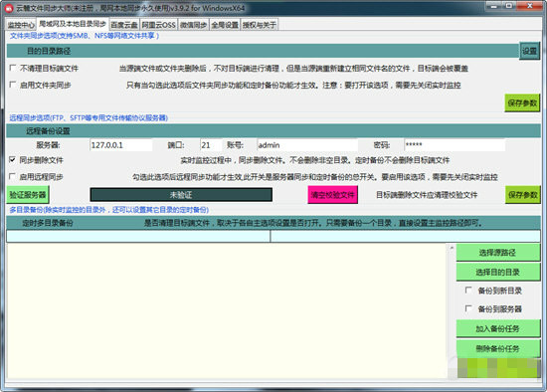Open the 百度云盘 tab
Viewport: 547px width, 392px height.
[x=124, y=25]
